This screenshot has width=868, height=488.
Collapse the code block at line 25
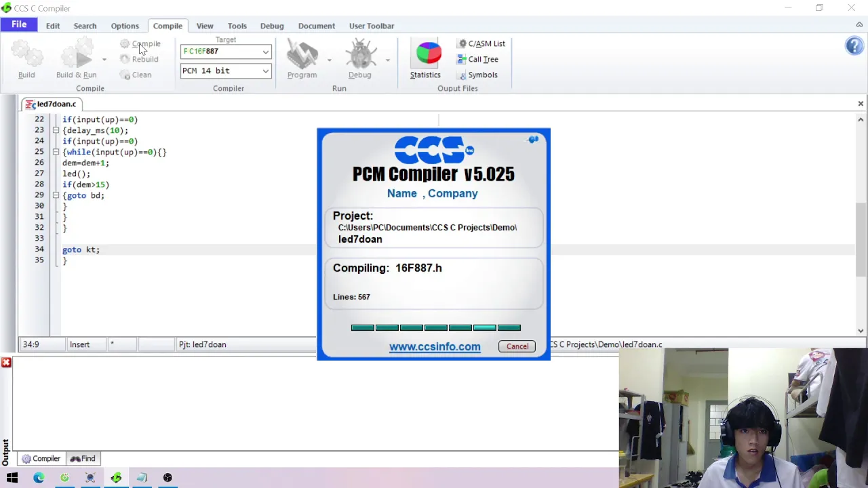tap(56, 152)
